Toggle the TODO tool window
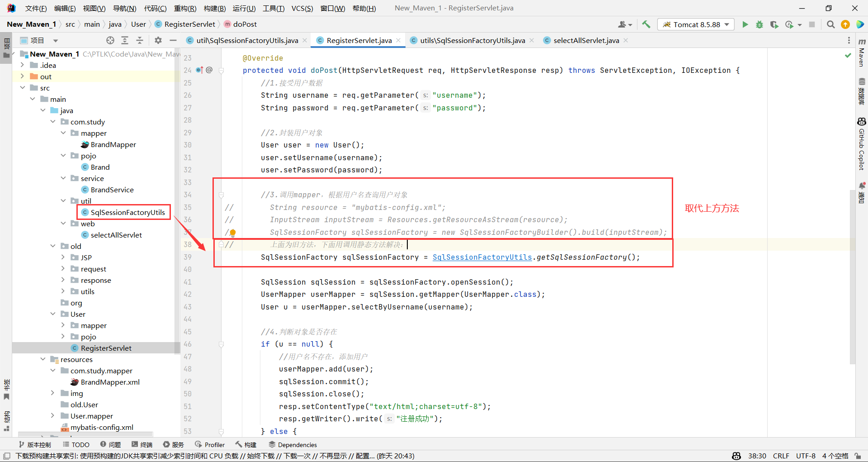This screenshot has height=462, width=868. 76,445
